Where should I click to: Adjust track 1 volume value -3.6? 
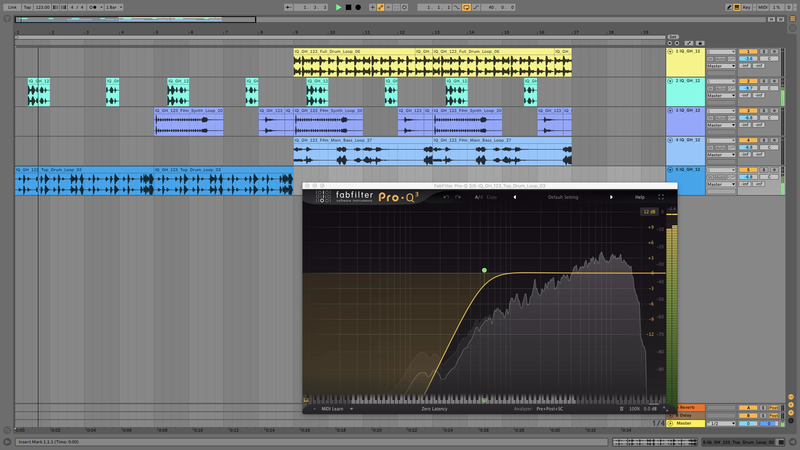click(x=748, y=59)
